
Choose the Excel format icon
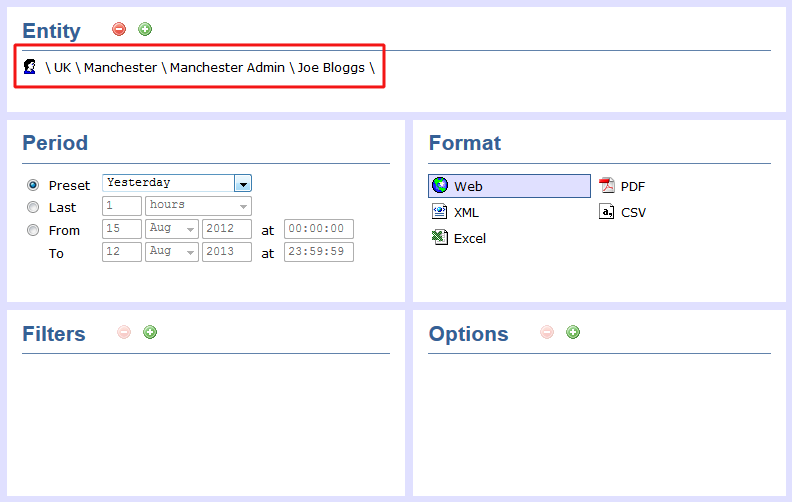[x=439, y=238]
